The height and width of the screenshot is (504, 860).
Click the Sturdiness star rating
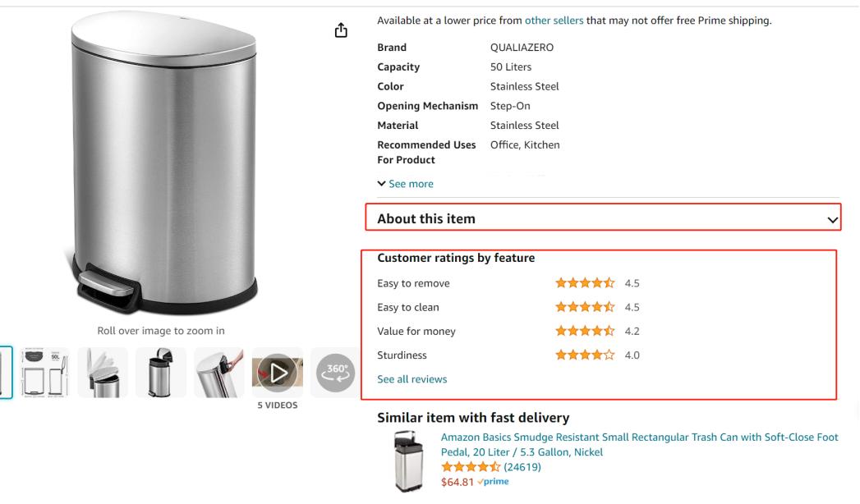(585, 355)
